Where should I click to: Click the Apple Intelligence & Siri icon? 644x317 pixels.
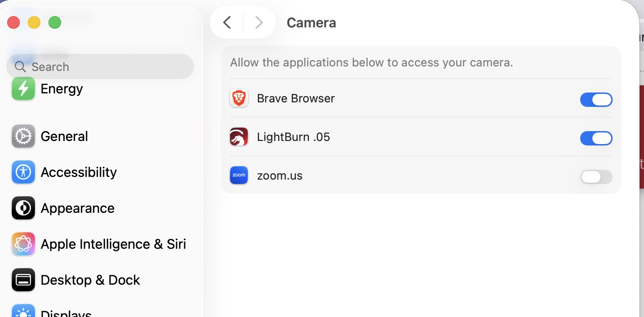(x=23, y=244)
